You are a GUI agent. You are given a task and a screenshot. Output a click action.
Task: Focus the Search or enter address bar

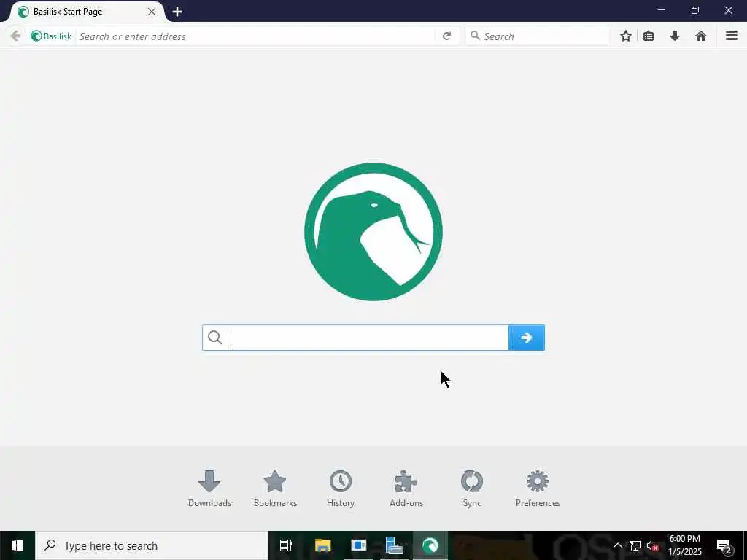(255, 36)
